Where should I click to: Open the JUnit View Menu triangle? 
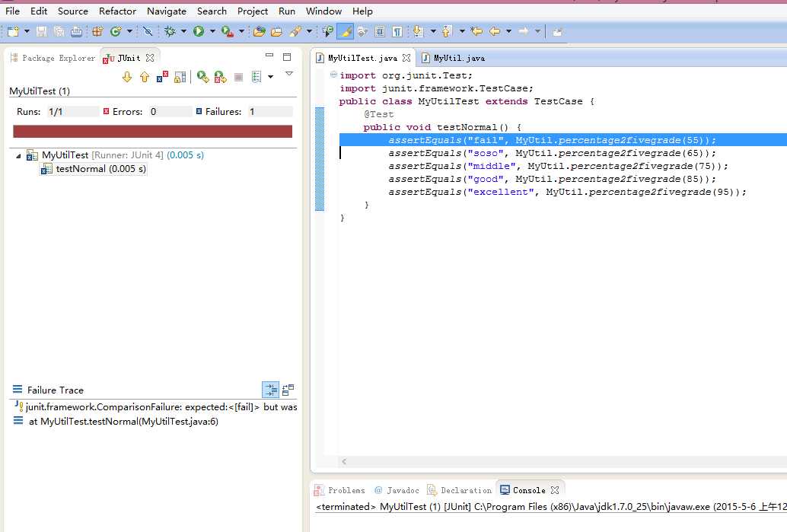[289, 74]
